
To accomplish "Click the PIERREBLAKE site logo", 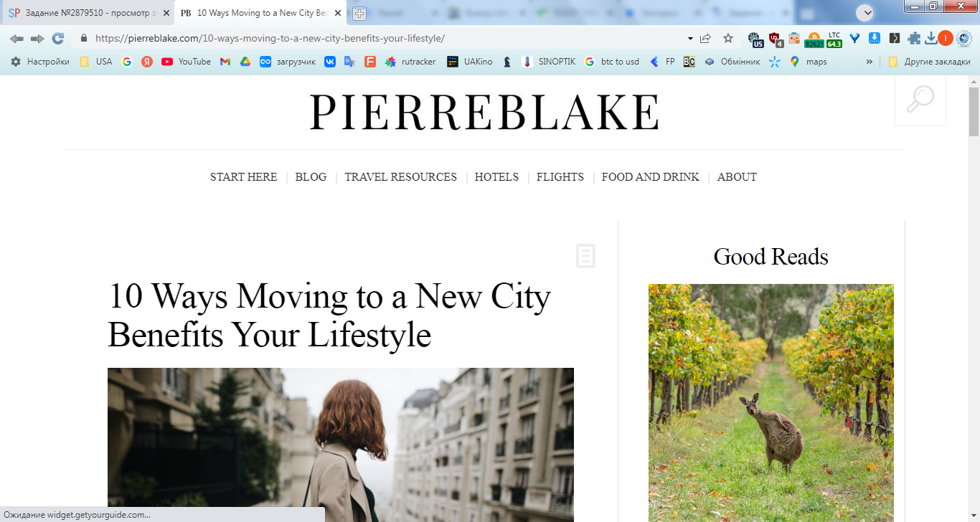I will [x=484, y=112].
